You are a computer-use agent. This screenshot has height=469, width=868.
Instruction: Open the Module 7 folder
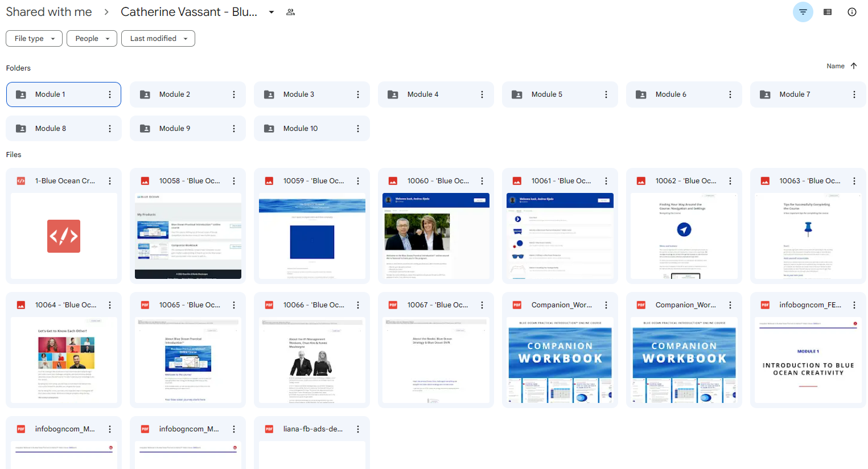[808, 94]
